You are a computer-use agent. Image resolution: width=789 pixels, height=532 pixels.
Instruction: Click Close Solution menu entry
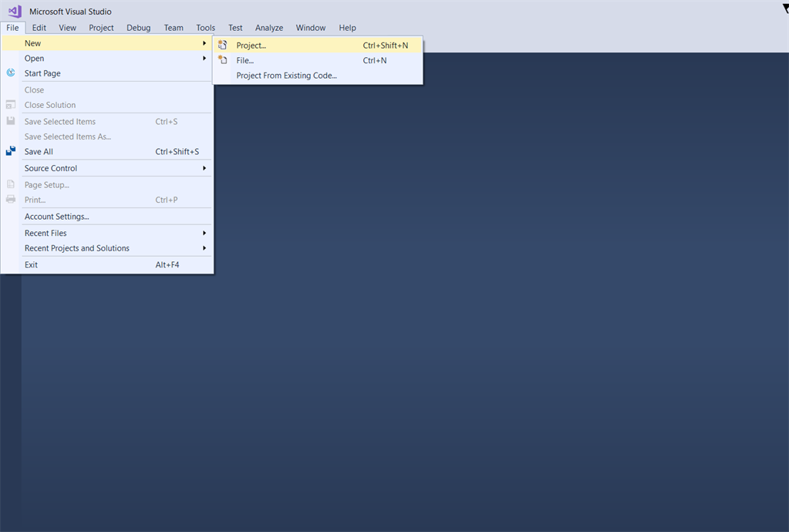106,105
